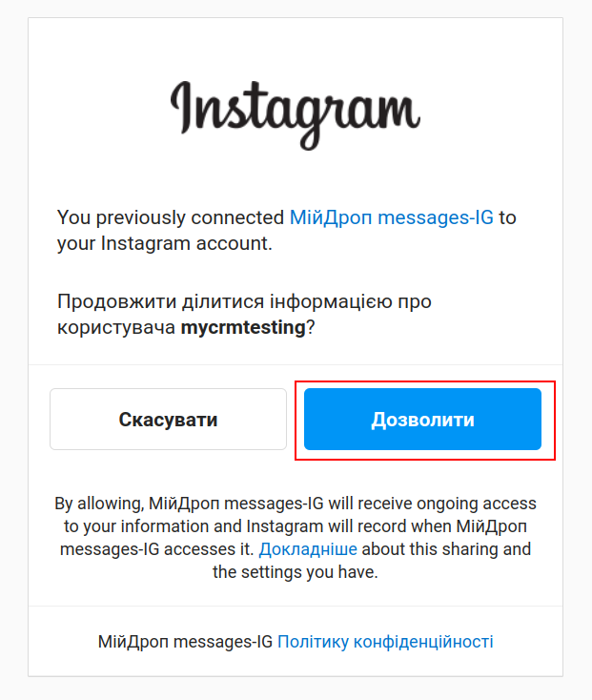Click 'about this sharing and' text
The height and width of the screenshot is (700, 592).
pyautogui.click(x=446, y=549)
